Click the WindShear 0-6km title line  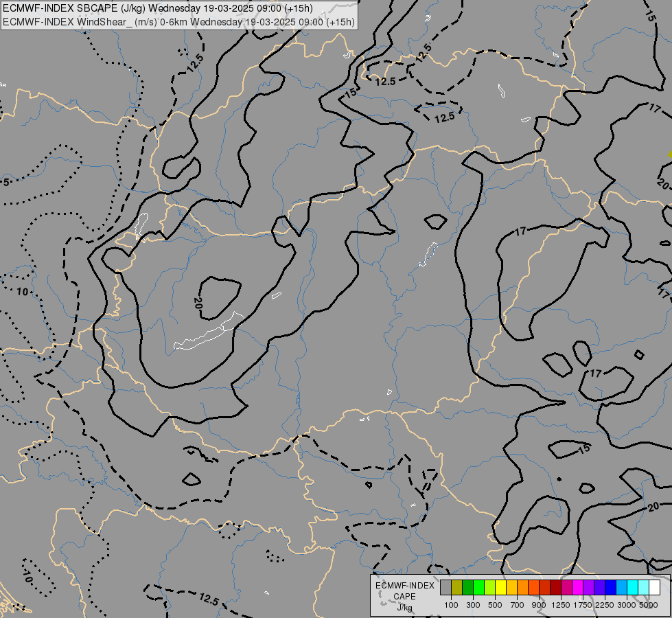point(178,22)
